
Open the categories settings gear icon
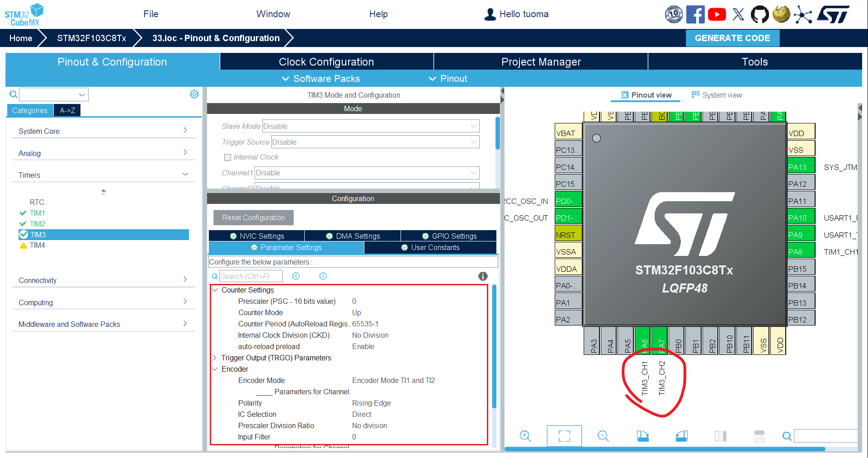click(194, 94)
